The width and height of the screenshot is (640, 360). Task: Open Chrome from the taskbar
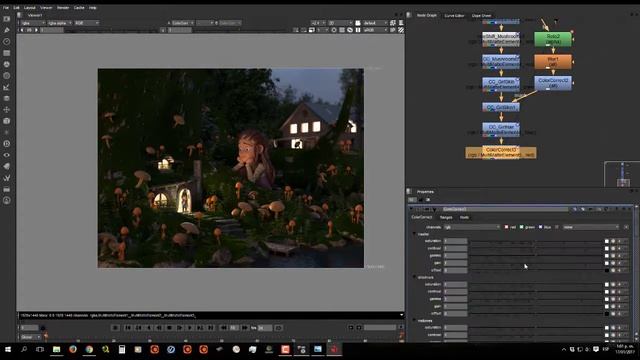coord(89,349)
